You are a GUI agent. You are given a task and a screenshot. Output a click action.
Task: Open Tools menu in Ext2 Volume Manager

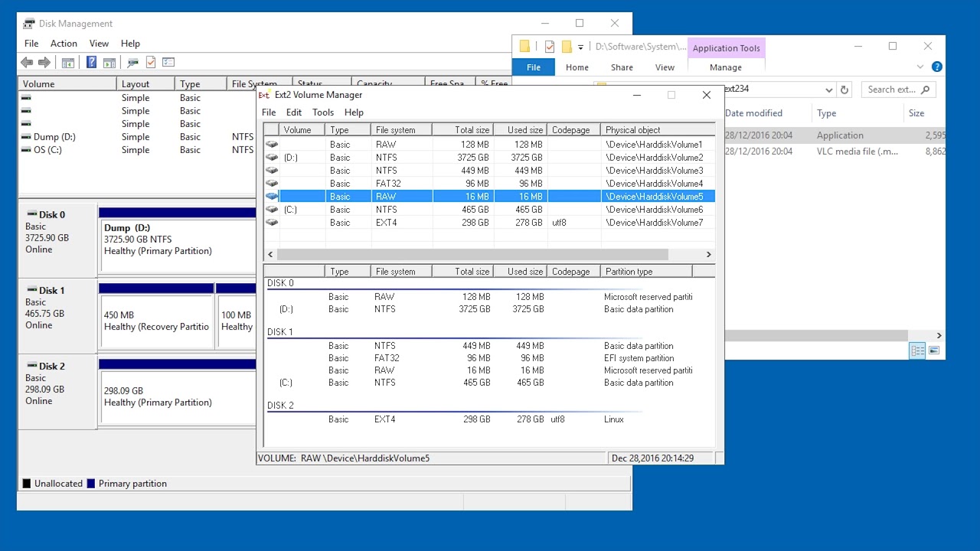click(x=323, y=112)
